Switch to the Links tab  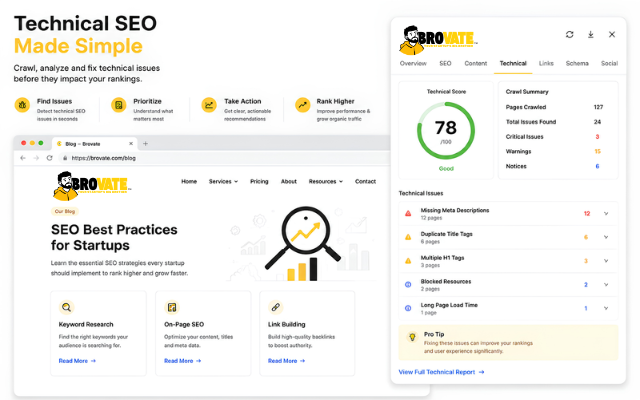pos(546,63)
